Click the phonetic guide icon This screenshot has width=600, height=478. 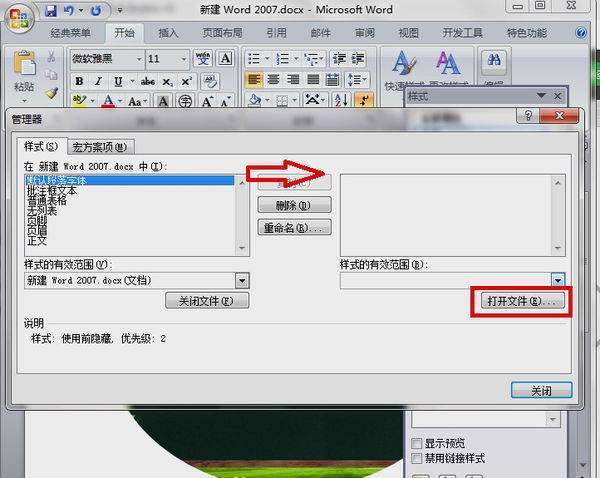pyautogui.click(x=203, y=59)
